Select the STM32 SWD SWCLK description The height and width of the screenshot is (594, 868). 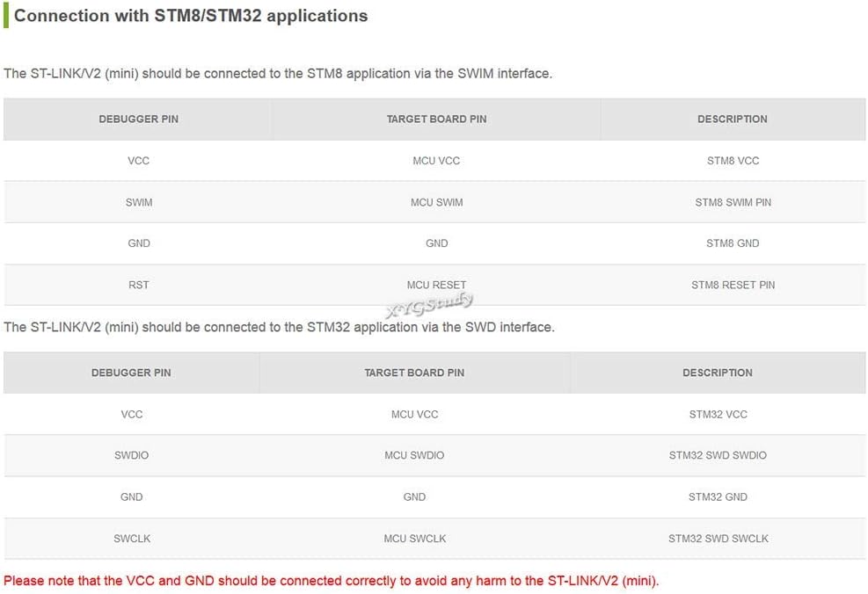[718, 539]
